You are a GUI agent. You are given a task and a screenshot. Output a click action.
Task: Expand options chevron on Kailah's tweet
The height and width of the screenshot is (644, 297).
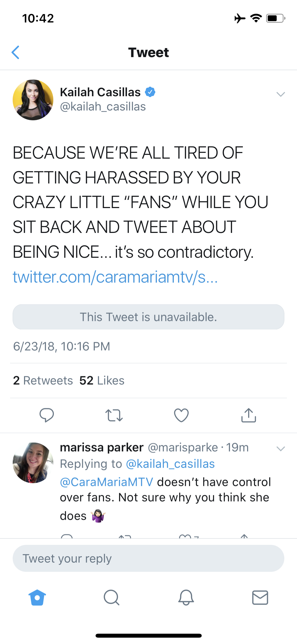coord(281,94)
